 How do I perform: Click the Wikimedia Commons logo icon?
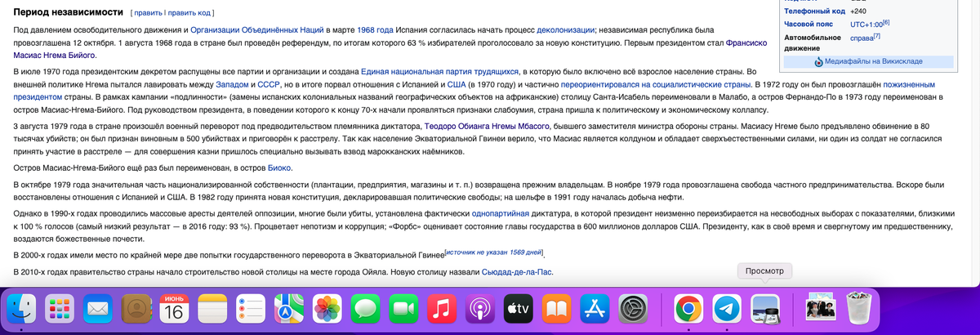818,61
